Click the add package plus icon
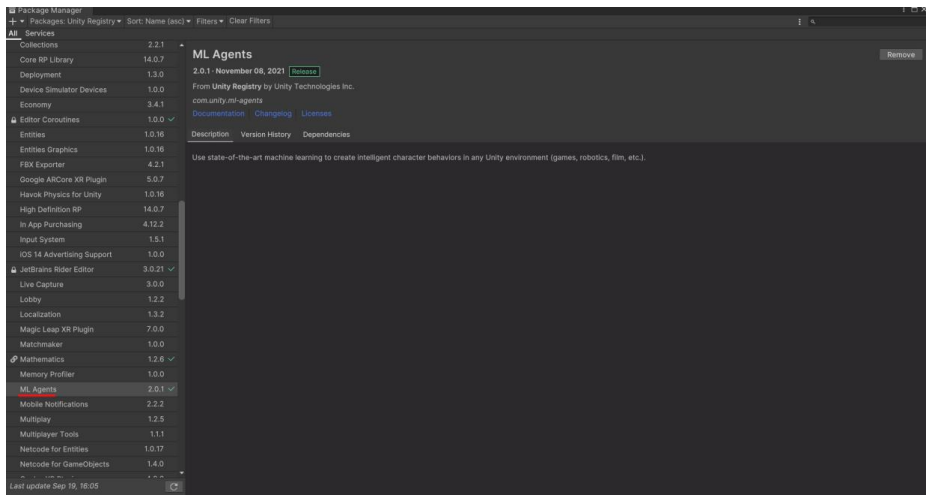The height and width of the screenshot is (503, 939). tap(13, 21)
